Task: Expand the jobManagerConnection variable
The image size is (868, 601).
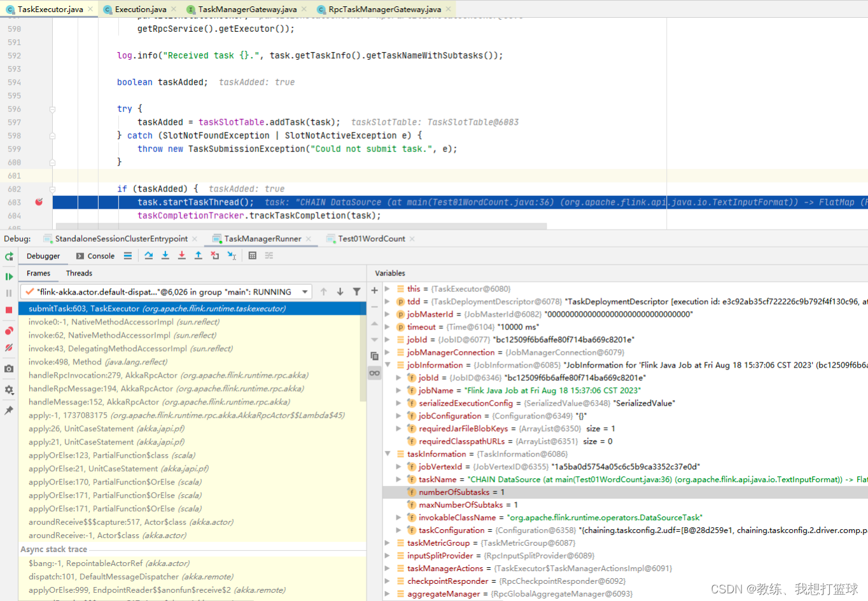Action: (x=388, y=352)
